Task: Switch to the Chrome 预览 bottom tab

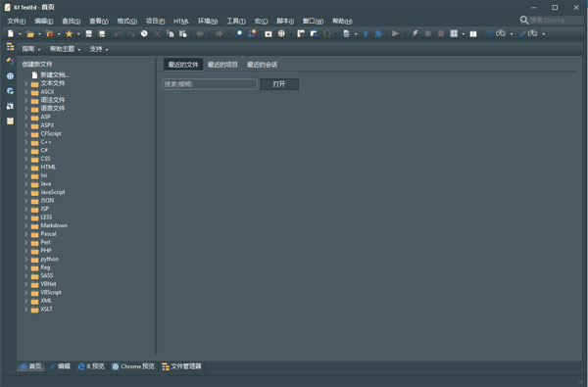Action: coord(133,366)
